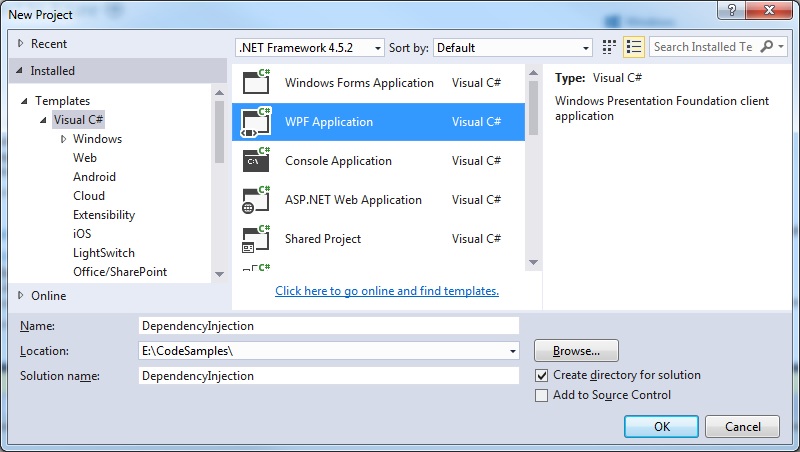The width and height of the screenshot is (800, 452).
Task: Select the Cloud template category
Action: (89, 195)
